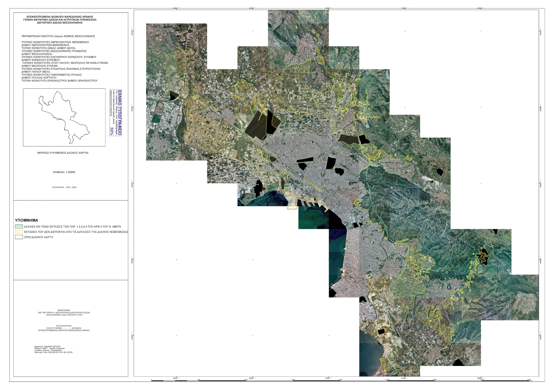The width and height of the screenshot is (552, 392).
Task: Click the ΠΕΡΙΦΕΡΕΙΑΚΗ ΕΝΟΤΗΤΑ ΘΕΣΣΑΛΟΝΙΚΗΣ line
Action: 58,36
